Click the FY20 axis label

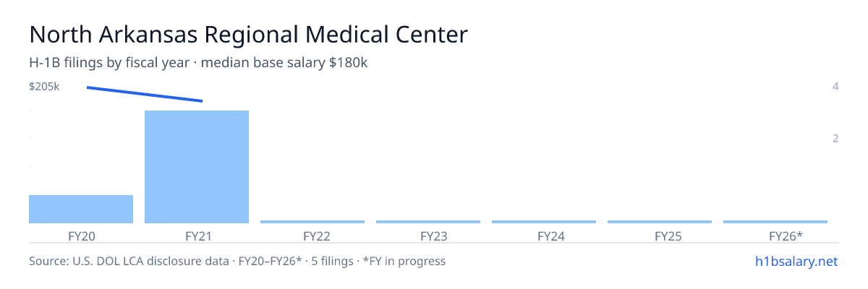tap(82, 236)
